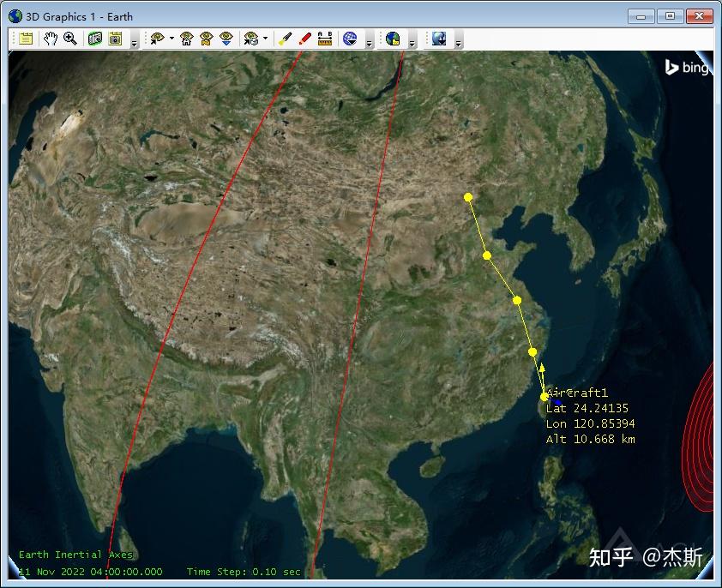Open the stored views dropdown arrow
Viewport: 722px width, 588px height.
coord(265,39)
